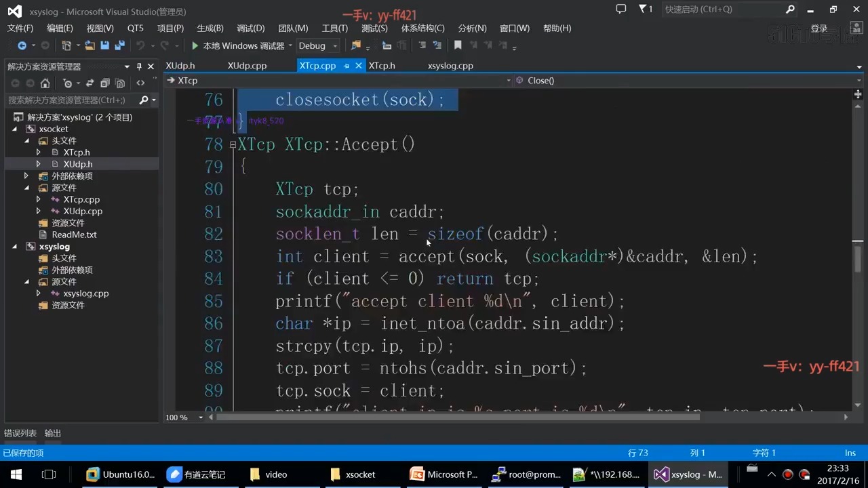Screen dimensions: 868x488
Task: Collapse the XTcp::Accept function outline
Action: (x=233, y=144)
